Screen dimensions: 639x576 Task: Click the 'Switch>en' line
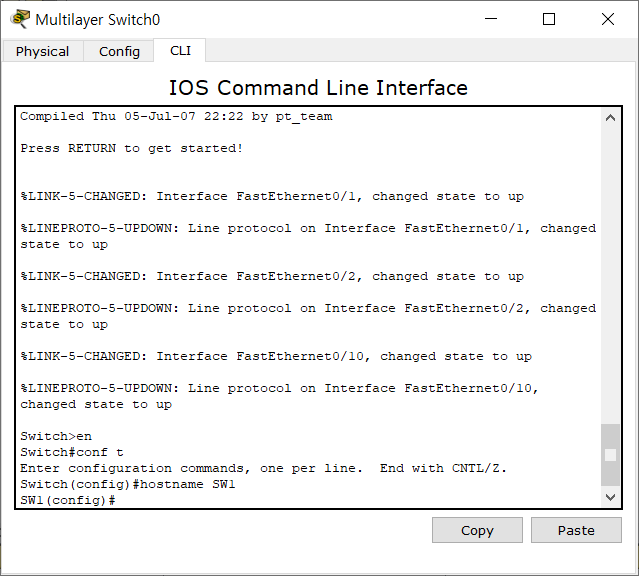click(x=56, y=436)
